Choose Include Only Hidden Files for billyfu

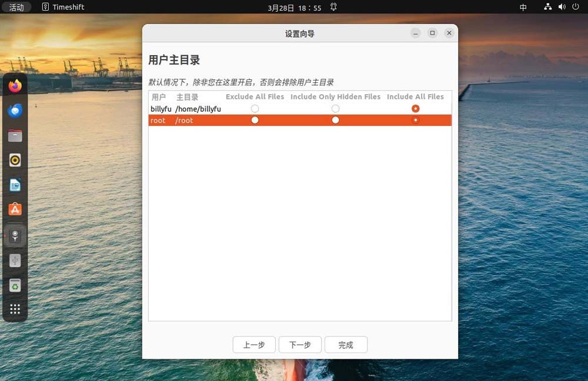335,109
